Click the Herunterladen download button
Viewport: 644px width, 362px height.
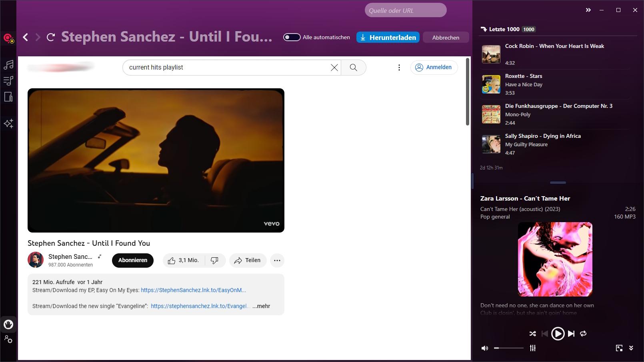point(388,37)
